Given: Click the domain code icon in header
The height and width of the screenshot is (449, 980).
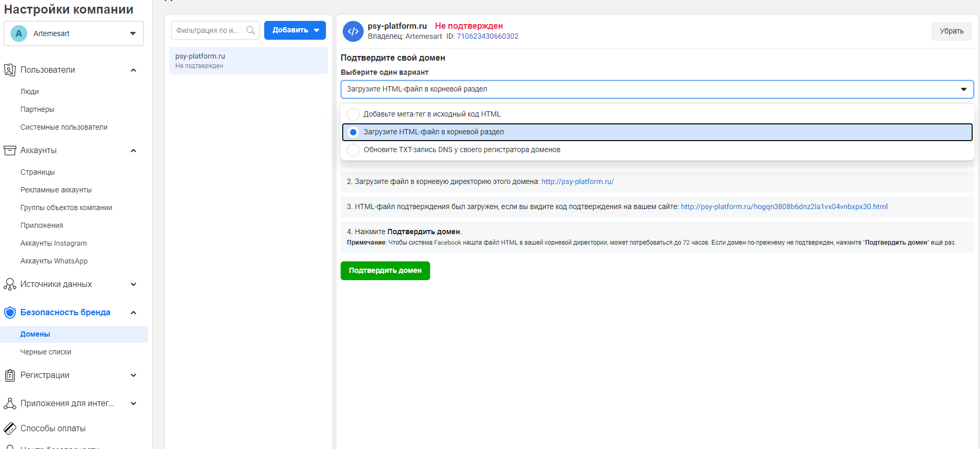Looking at the screenshot, I should (x=353, y=31).
